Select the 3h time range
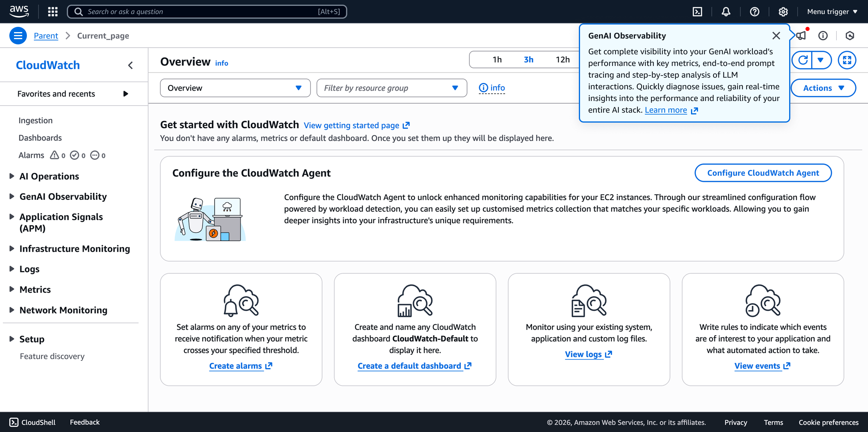 coord(528,60)
